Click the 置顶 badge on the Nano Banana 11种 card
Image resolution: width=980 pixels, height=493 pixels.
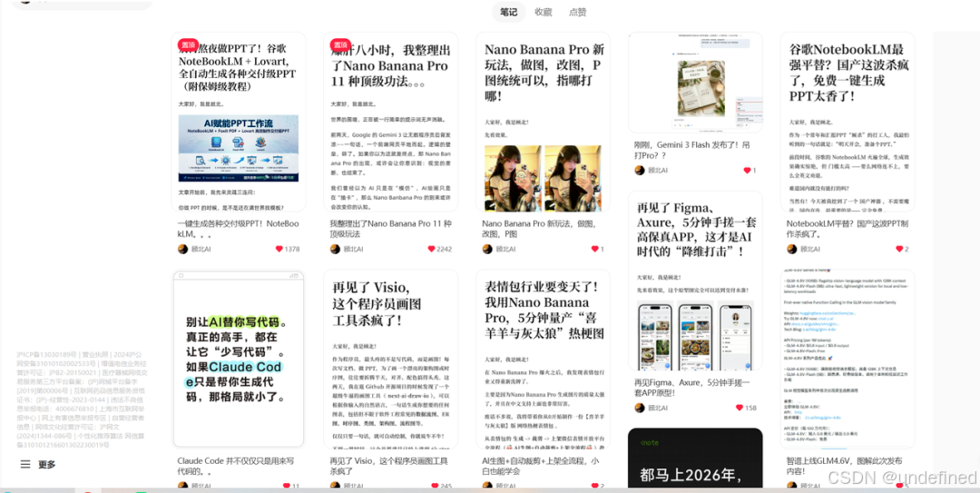click(339, 45)
